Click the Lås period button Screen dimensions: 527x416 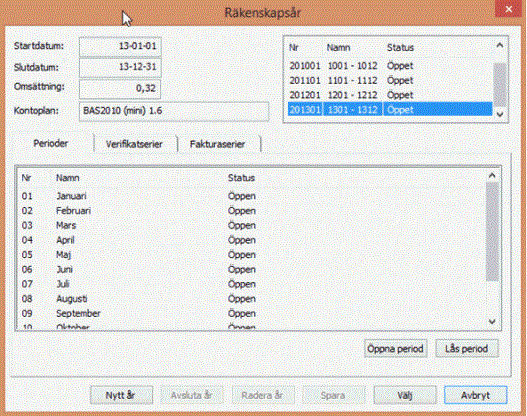click(x=467, y=348)
